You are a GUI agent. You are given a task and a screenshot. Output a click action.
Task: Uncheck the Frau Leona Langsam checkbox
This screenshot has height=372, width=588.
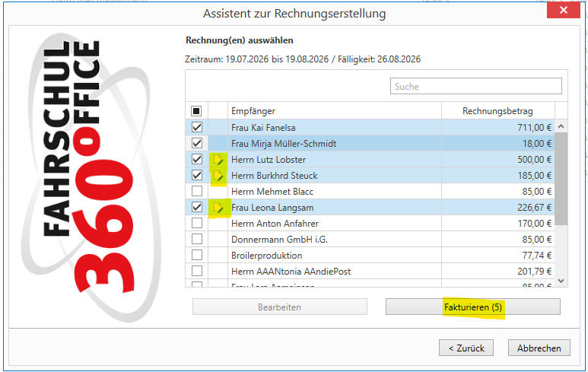pos(197,207)
